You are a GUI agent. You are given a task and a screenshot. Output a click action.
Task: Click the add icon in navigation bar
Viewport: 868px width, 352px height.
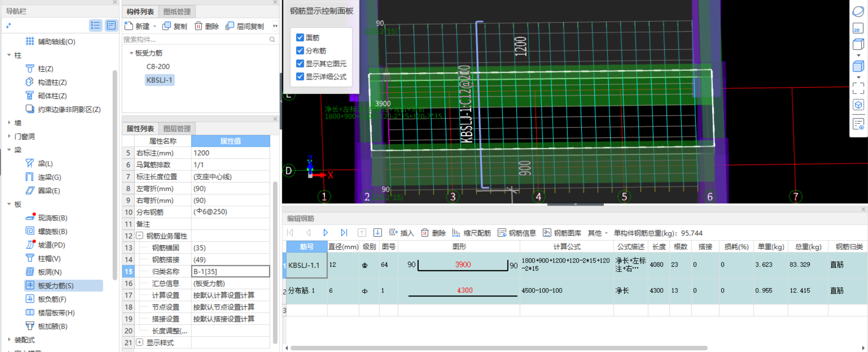click(x=9, y=26)
